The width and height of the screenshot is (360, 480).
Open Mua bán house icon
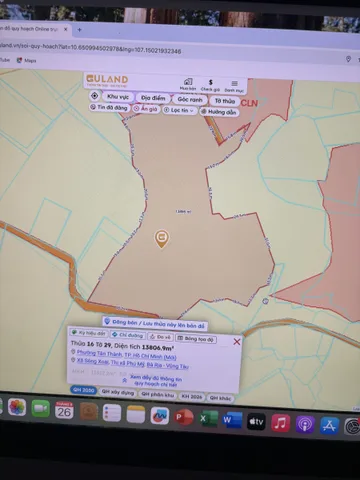(x=188, y=84)
